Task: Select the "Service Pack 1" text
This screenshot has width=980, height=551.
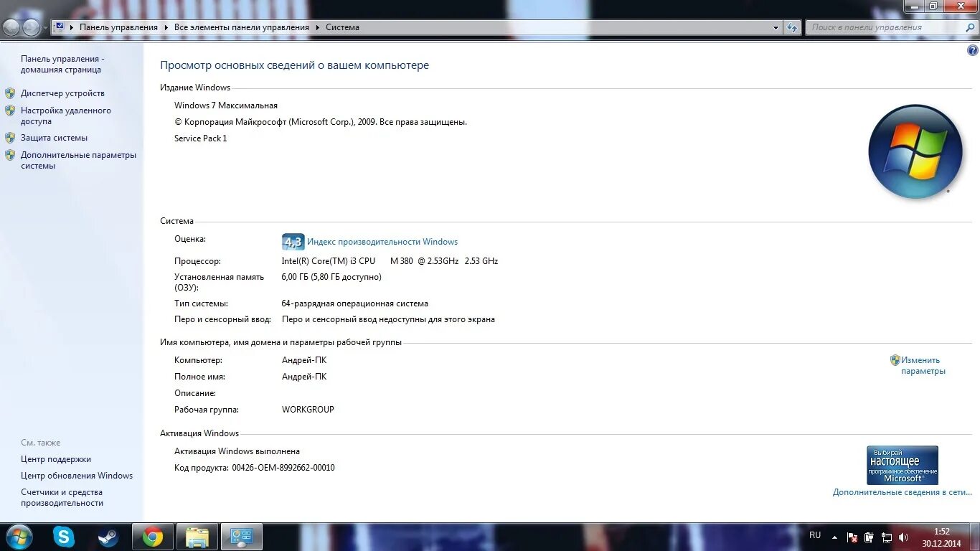Action: pyautogui.click(x=201, y=138)
